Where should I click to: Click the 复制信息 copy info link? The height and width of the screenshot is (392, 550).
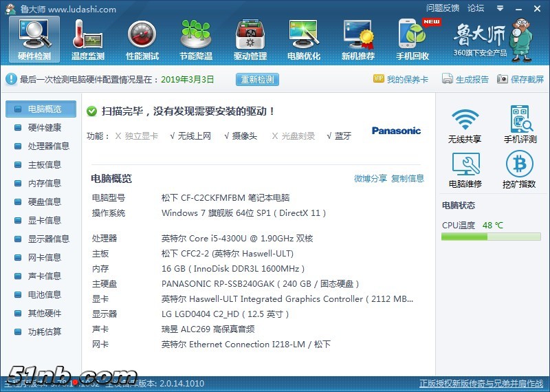point(408,179)
